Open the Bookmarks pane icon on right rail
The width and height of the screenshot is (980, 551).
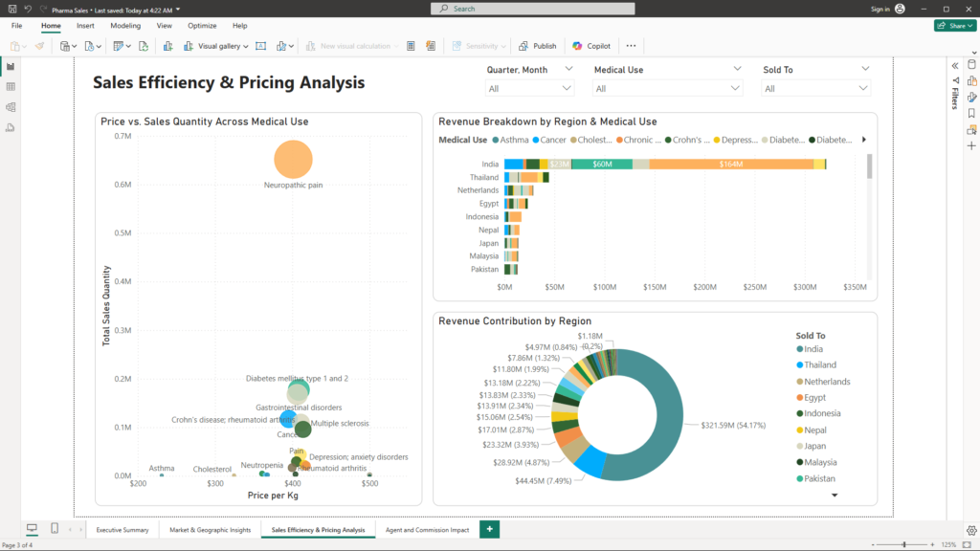[x=971, y=113]
